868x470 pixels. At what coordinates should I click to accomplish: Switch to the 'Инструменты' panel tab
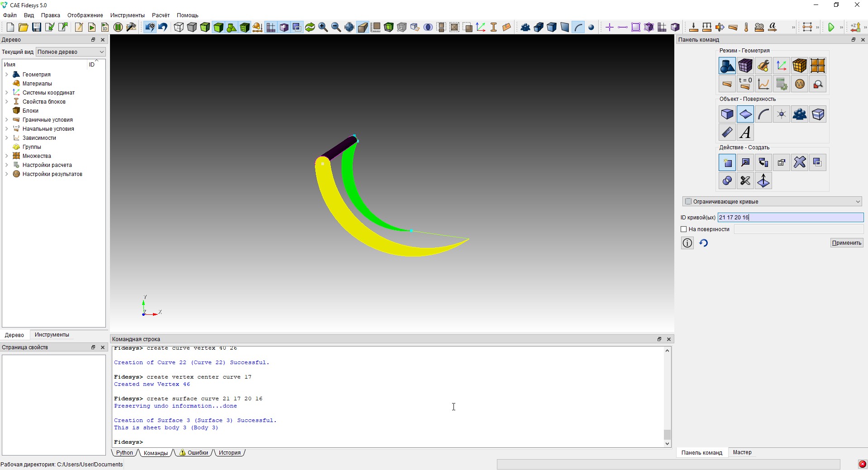[x=52, y=335]
